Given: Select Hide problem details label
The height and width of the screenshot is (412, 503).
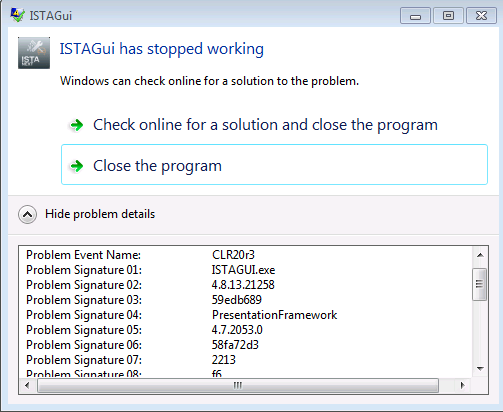Looking at the screenshot, I should (100, 214).
